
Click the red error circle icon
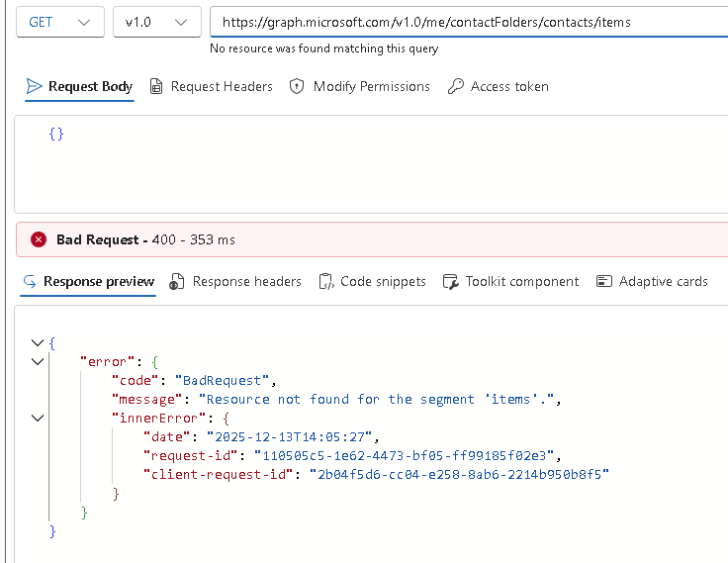click(x=39, y=239)
